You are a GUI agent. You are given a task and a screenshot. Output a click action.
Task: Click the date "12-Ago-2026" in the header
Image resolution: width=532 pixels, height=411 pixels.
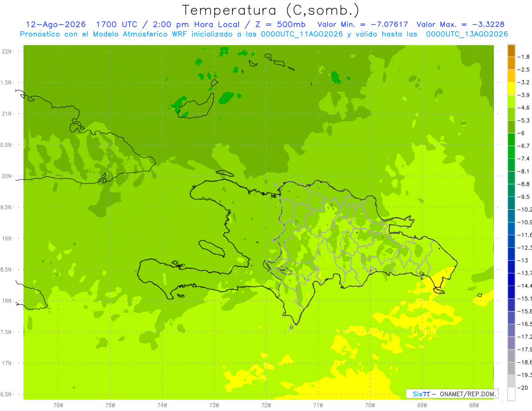pos(55,24)
